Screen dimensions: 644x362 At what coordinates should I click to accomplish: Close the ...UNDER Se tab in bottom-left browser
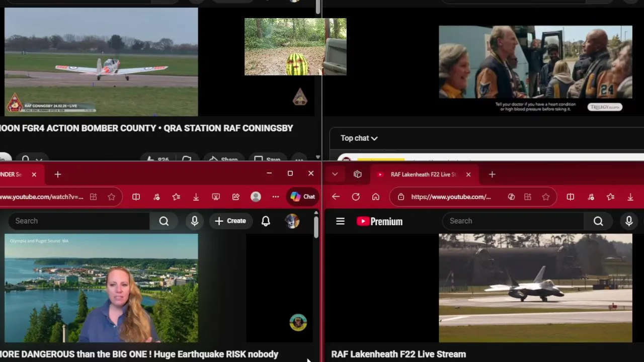coord(34,174)
